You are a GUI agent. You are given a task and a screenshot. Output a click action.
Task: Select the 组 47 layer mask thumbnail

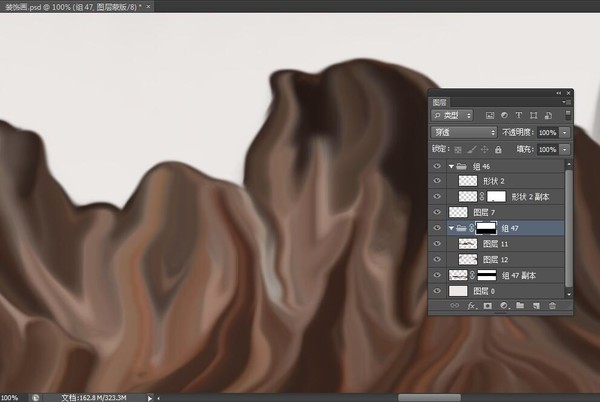[x=486, y=228]
